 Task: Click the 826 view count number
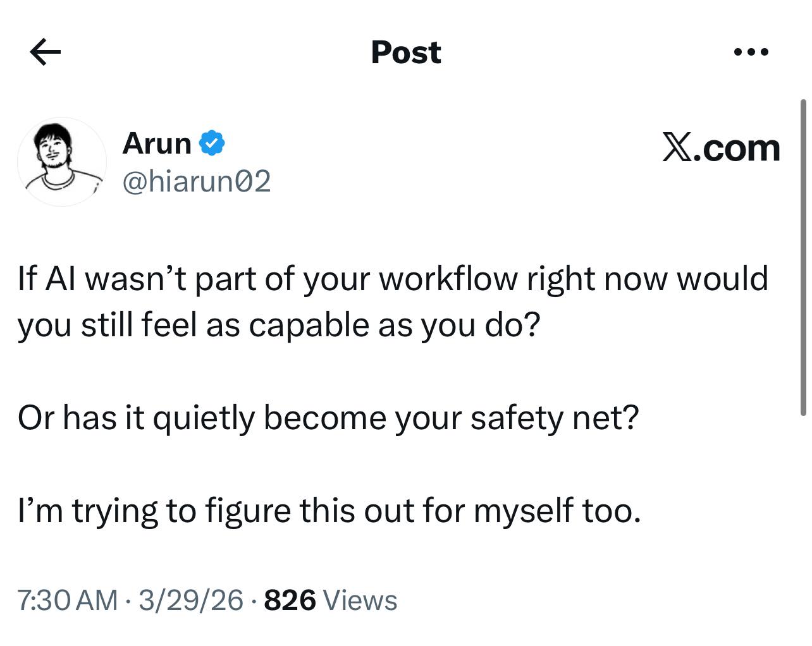[290, 600]
